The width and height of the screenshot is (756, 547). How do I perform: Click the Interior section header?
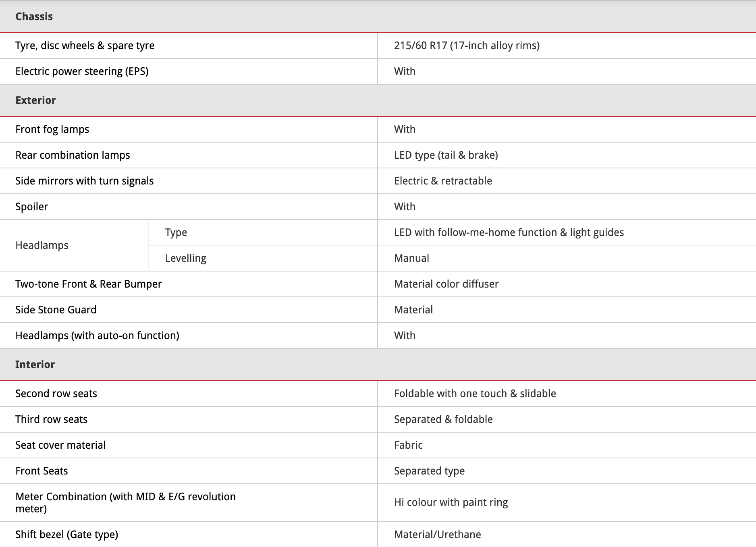[x=35, y=365]
